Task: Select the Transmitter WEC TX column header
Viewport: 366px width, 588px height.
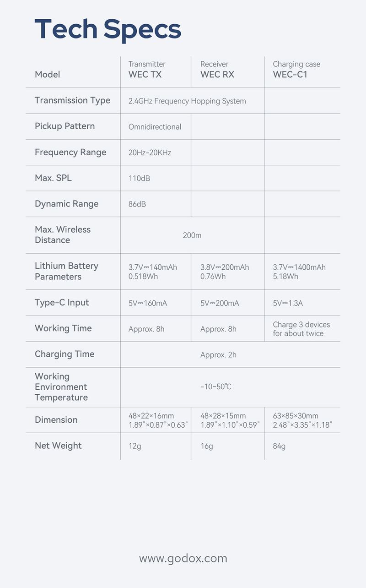Action: point(146,69)
